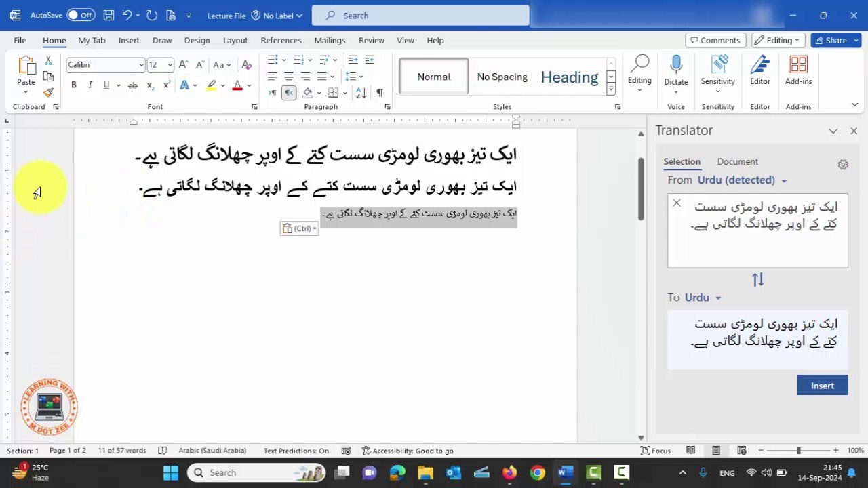Open Paste options (Ctrl) dropdown
The height and width of the screenshot is (488, 868).
pos(299,228)
